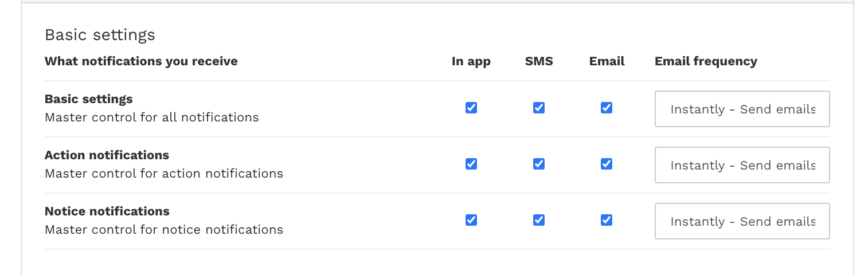868x275 pixels.
Task: Open Notice notifications email frequency dropdown
Action: tap(742, 221)
